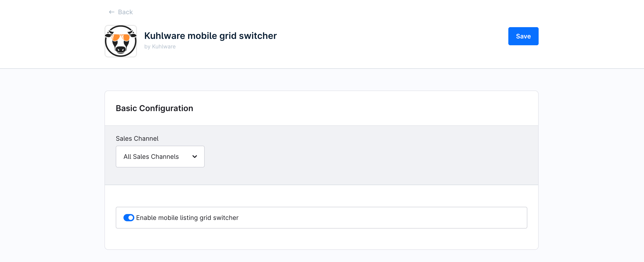Go back using the Back link text
The height and width of the screenshot is (262, 644).
click(x=125, y=12)
